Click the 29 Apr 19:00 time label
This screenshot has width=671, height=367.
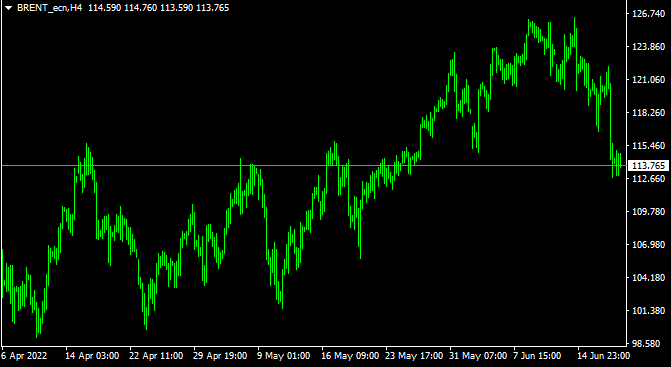(x=220, y=356)
